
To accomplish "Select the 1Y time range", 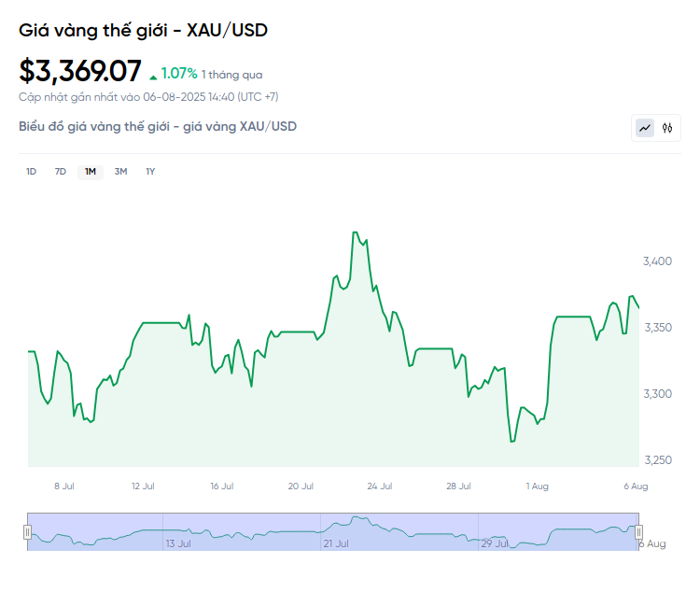I will point(150,171).
